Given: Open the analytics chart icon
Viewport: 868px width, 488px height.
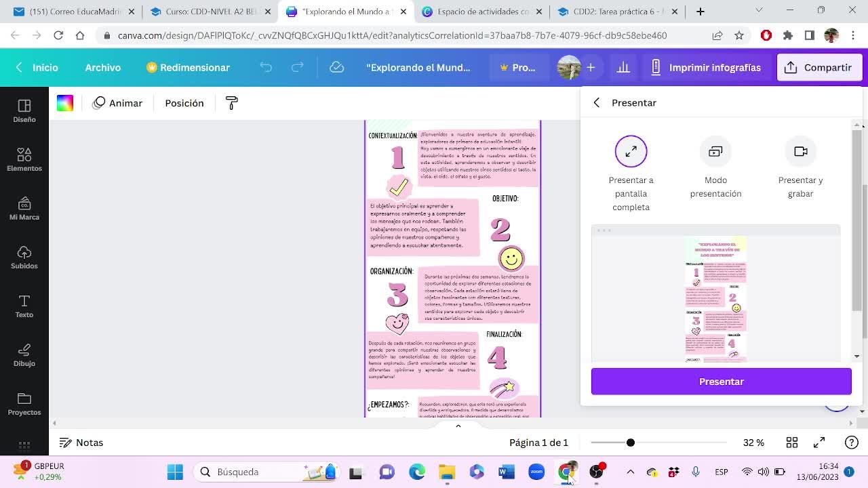Looking at the screenshot, I should coord(623,67).
